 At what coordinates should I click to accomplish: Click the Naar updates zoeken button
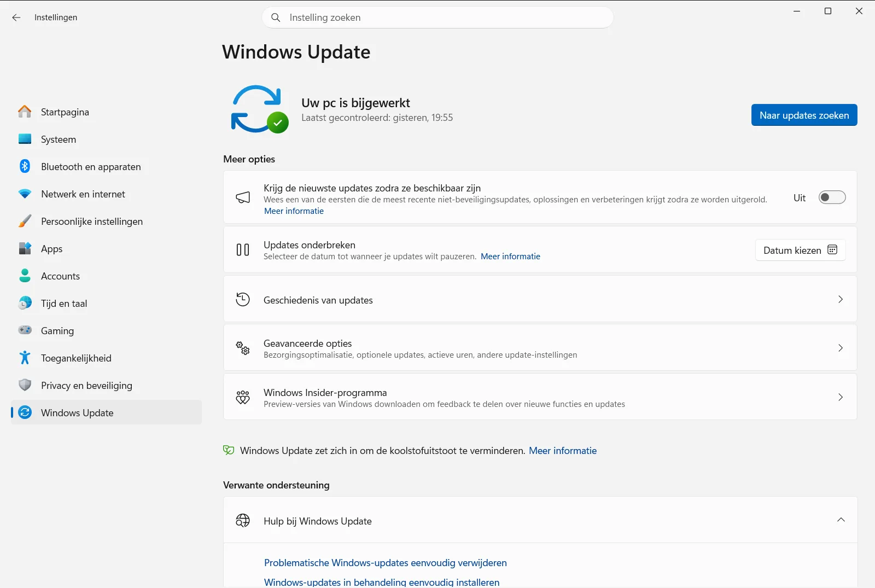point(804,115)
